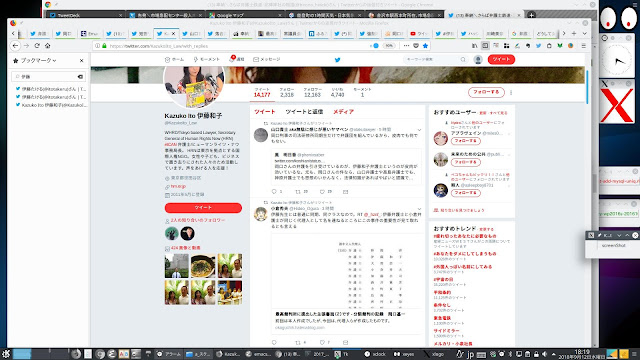Open the trend #あなたをダメにしてしまうもの
This screenshot has width=640, height=360.
pyautogui.click(x=465, y=254)
